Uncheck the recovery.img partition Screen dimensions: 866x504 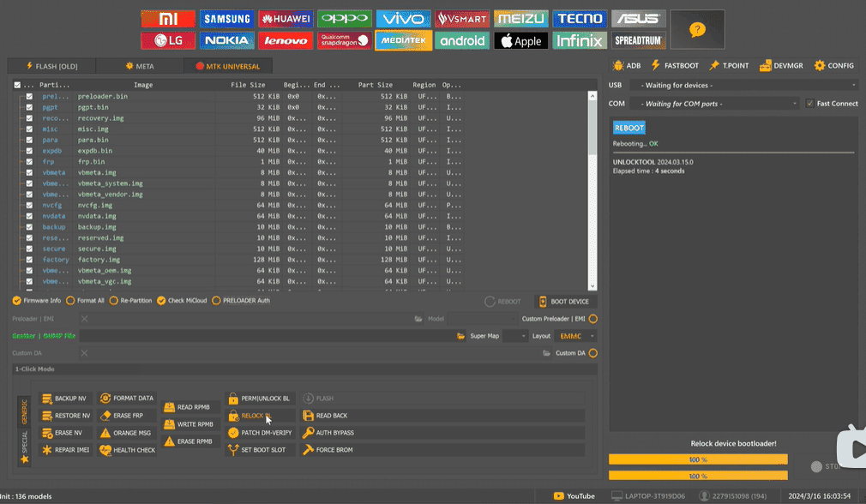point(29,118)
